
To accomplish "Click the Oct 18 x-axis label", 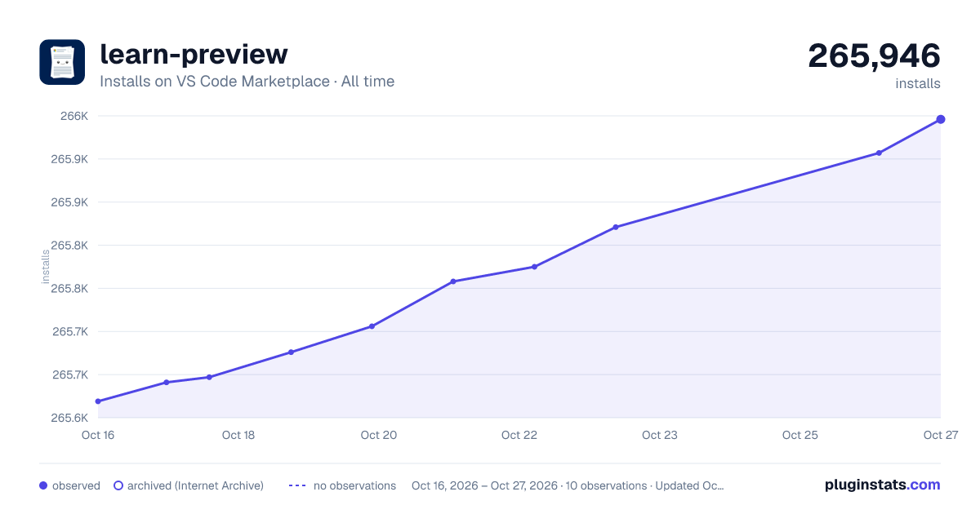I will 238,435.
